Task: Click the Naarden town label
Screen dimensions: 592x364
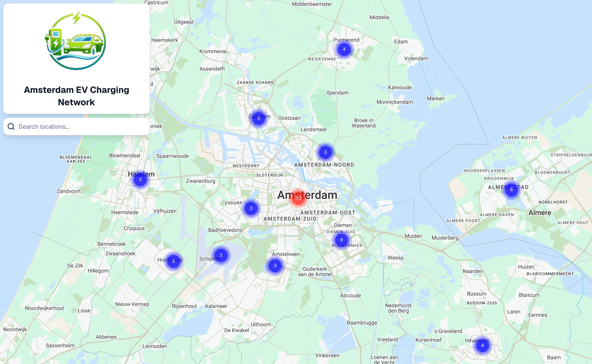Action: pos(473,271)
